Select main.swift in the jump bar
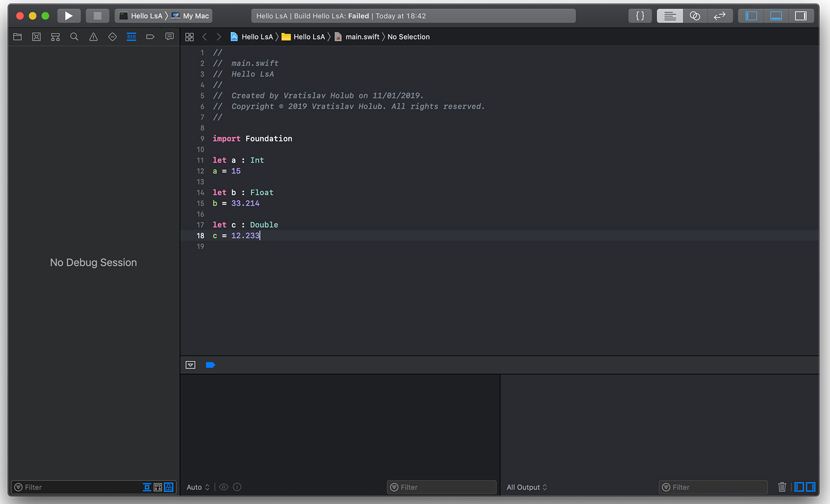 [357, 37]
